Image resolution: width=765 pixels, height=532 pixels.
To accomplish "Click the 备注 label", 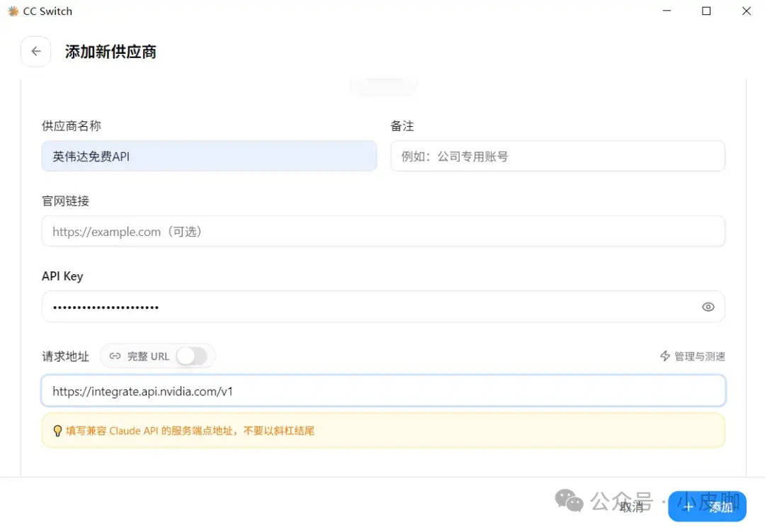I will pos(402,126).
